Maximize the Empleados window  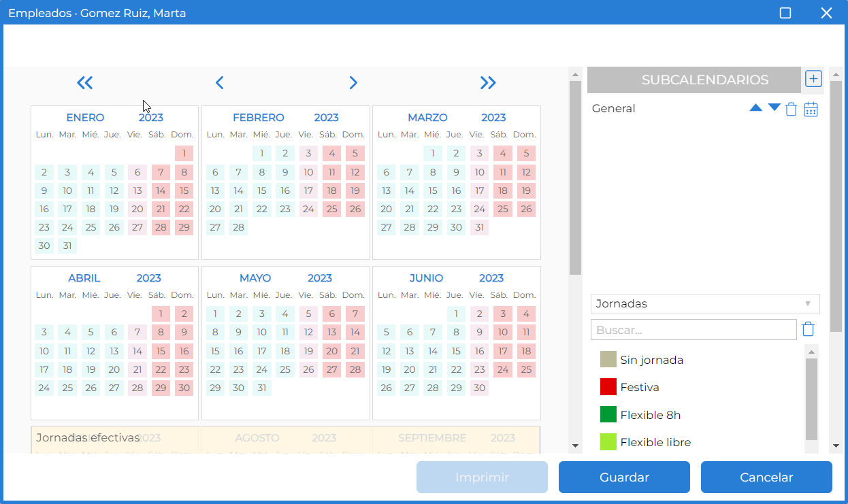click(785, 13)
